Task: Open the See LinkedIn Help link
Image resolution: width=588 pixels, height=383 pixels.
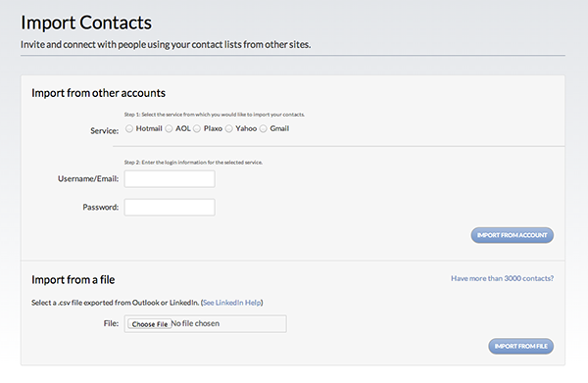Action: tap(231, 303)
